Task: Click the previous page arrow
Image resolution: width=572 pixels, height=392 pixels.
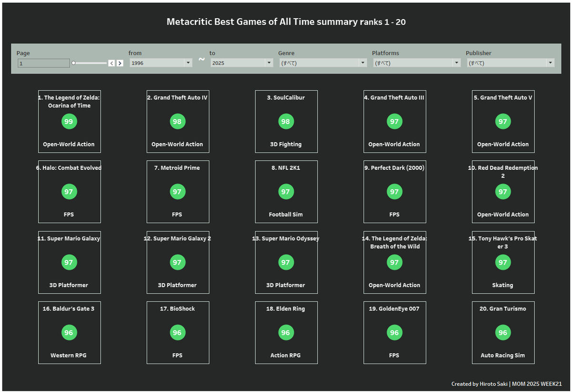Action: pyautogui.click(x=112, y=62)
